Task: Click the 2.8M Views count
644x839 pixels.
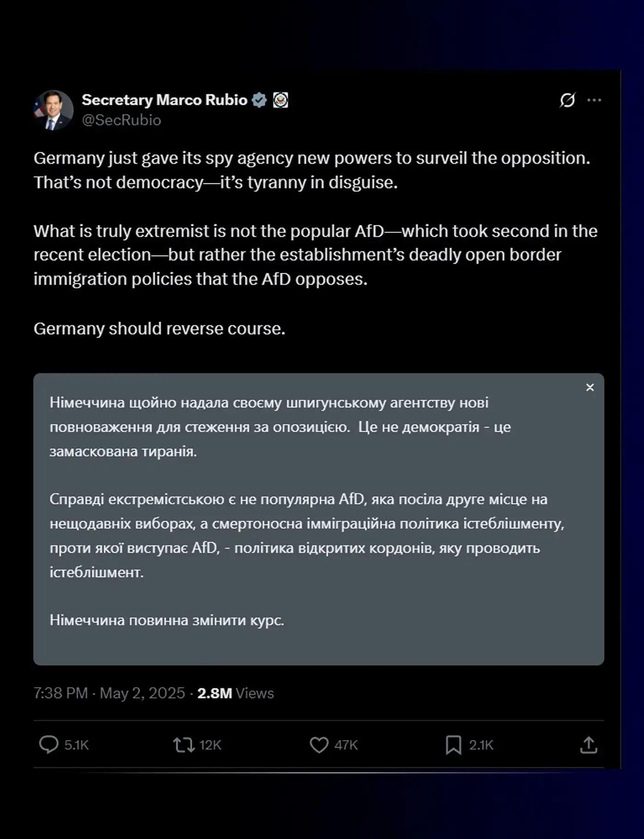Action: coord(236,693)
